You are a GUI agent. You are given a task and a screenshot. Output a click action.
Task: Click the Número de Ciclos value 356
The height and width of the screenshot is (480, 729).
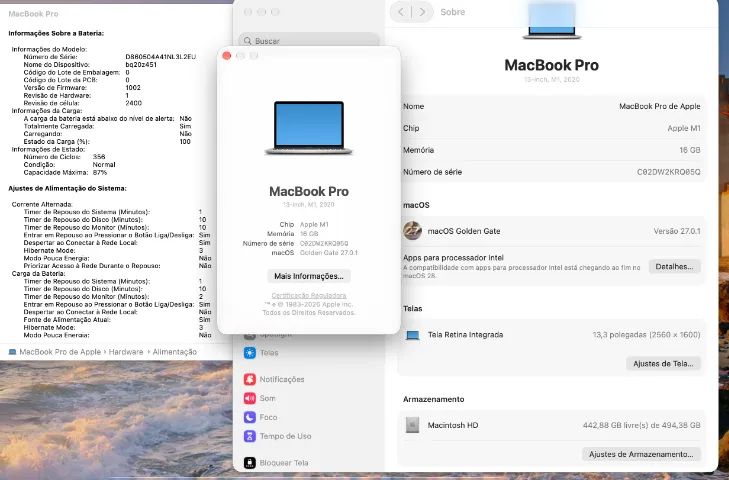(99, 157)
